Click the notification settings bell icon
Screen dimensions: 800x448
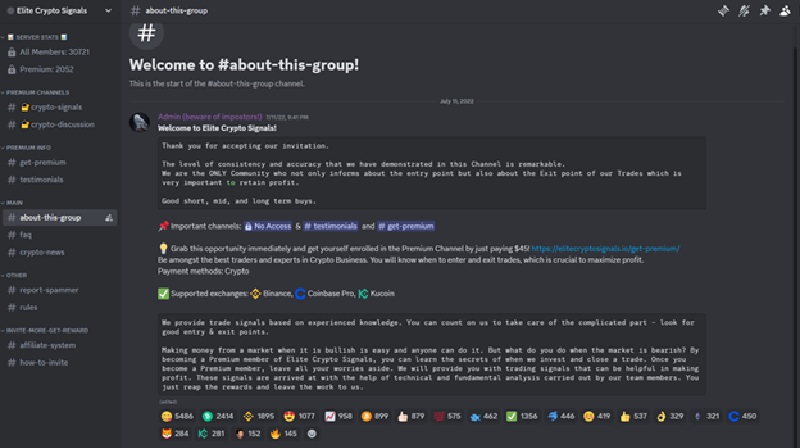pyautogui.click(x=743, y=11)
